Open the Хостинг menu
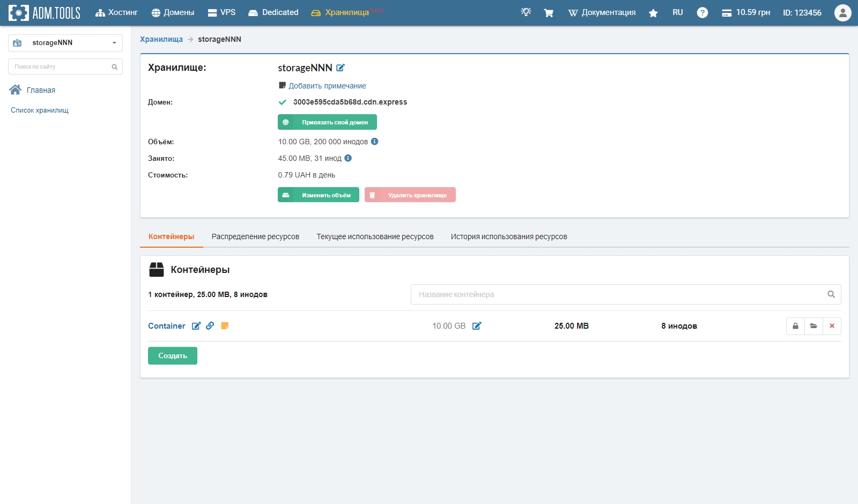The width and height of the screenshot is (858, 504). click(x=116, y=12)
